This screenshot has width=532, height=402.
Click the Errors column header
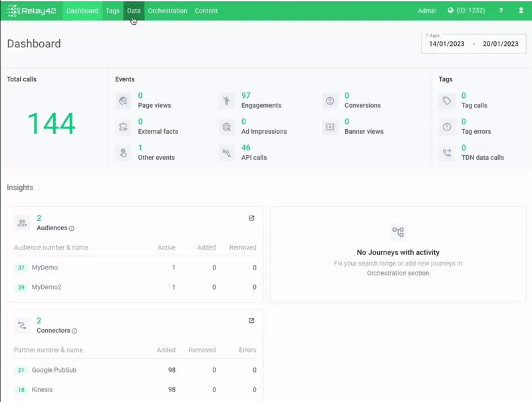[247, 350]
